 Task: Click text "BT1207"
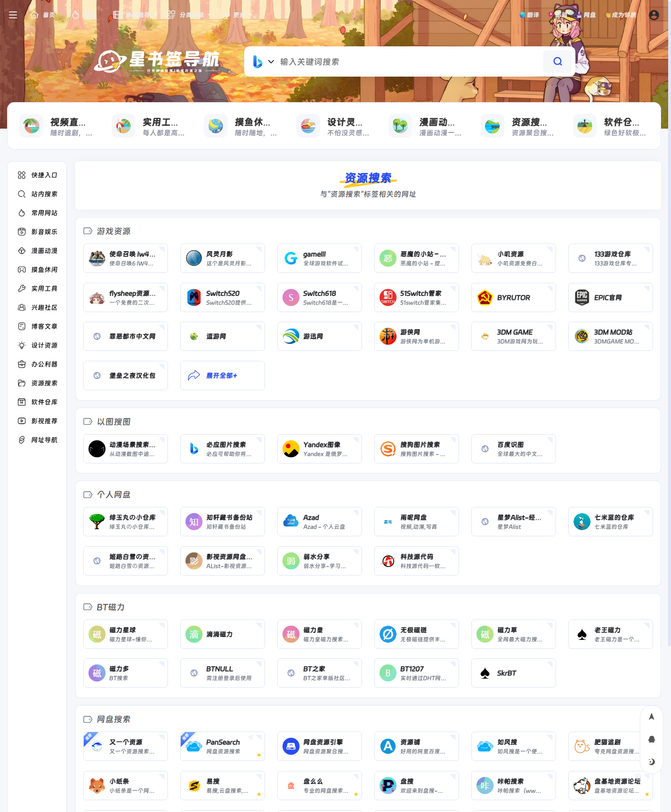412,669
